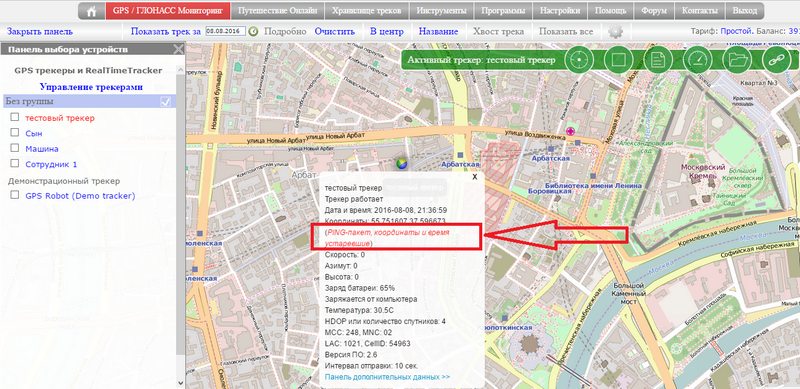Click the home icon in top menu

[x=92, y=11]
